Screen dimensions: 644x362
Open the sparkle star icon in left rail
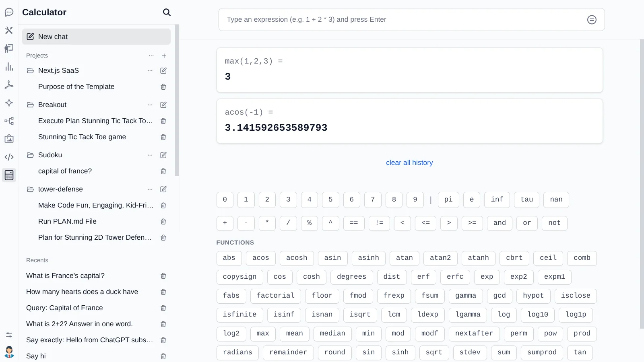click(9, 103)
